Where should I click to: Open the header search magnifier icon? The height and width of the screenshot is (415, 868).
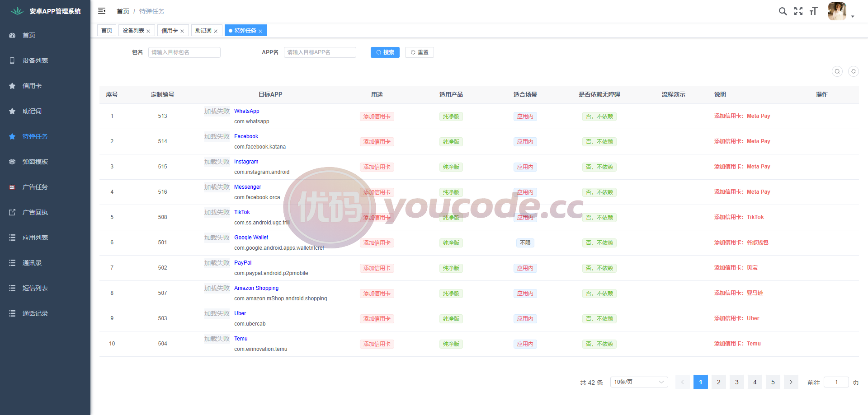(783, 11)
